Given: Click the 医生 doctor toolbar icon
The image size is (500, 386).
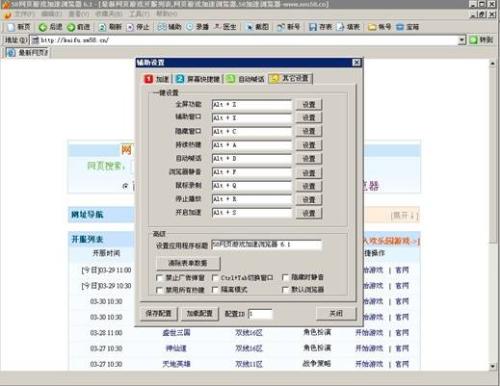Looking at the screenshot, I should (x=218, y=27).
